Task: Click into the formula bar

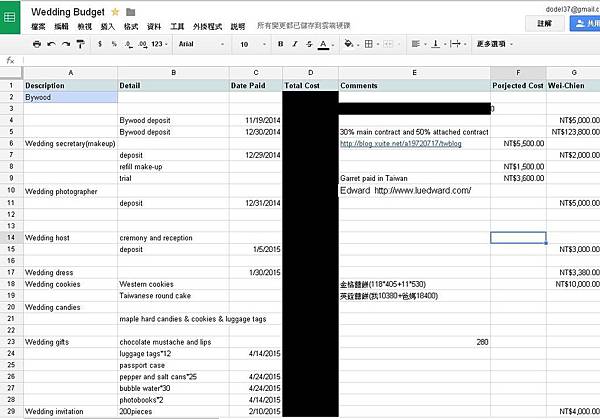Action: click(311, 60)
